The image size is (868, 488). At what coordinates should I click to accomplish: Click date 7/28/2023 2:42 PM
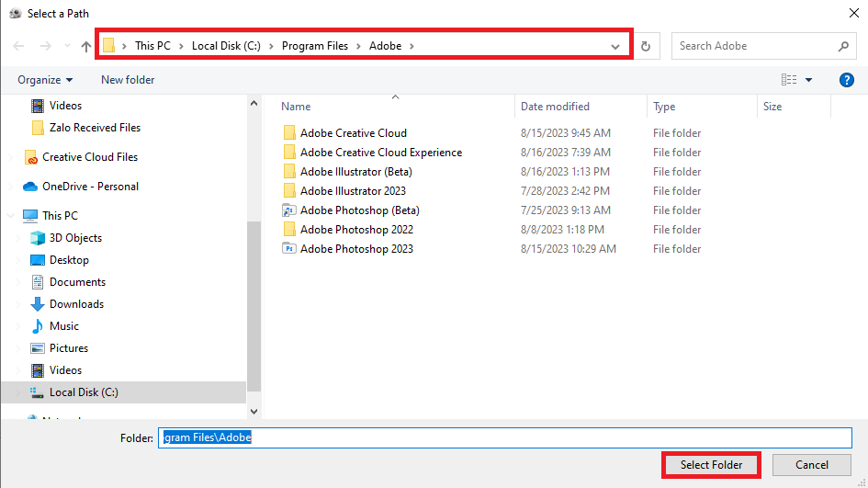tap(565, 191)
